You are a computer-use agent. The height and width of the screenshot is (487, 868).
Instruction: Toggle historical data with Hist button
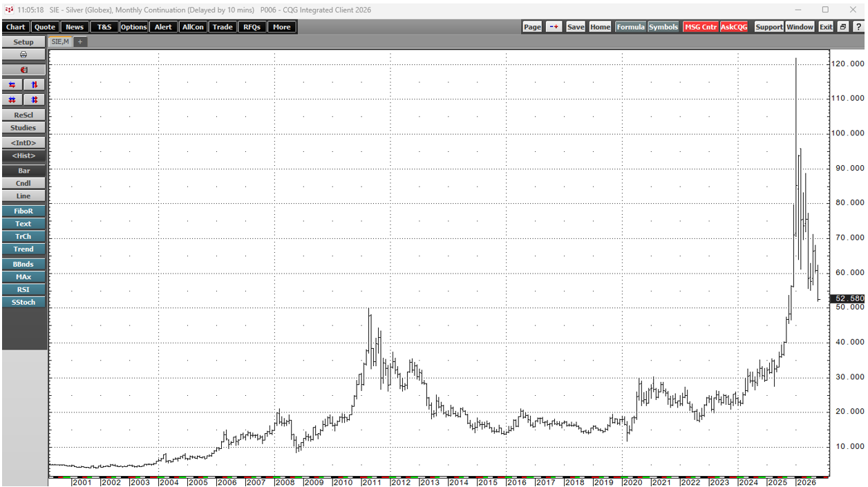point(23,156)
